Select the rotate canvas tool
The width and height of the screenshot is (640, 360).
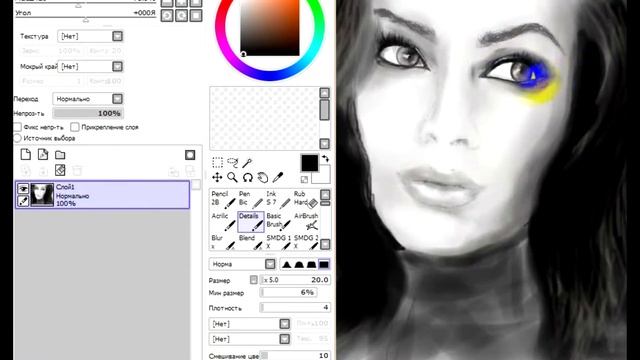(x=247, y=177)
